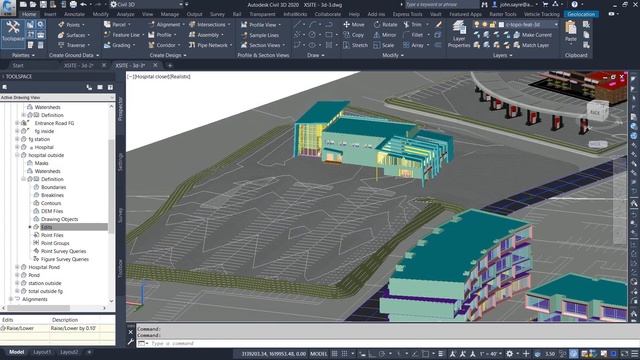Click the Save icon in quick access toolbar
Screen dimensions: 640x360
point(43,4)
